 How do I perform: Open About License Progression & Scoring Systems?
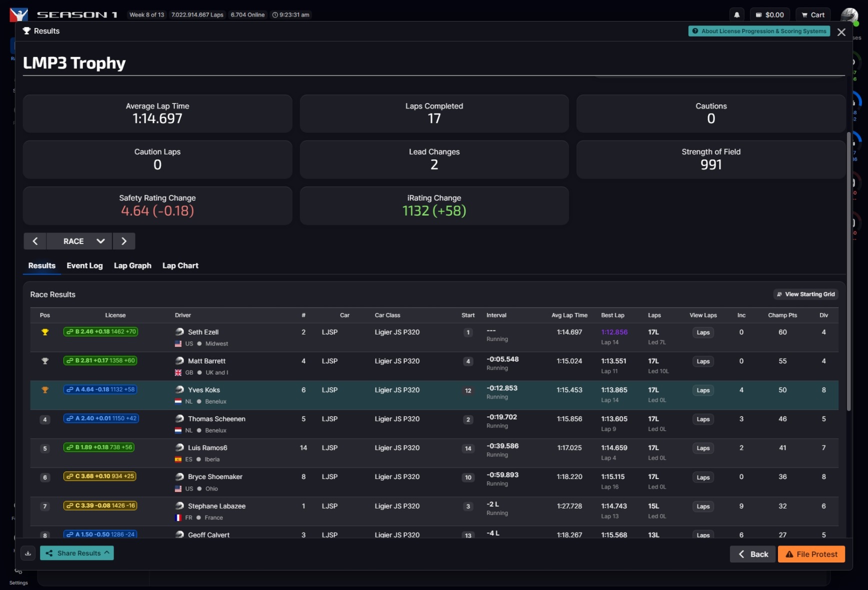758,31
